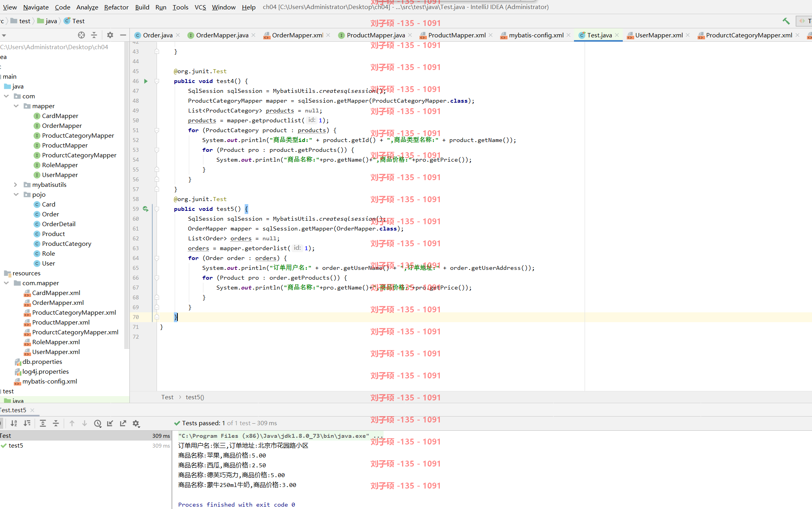Open db.properties file in tree
This screenshot has height=509, width=812.
(x=42, y=361)
